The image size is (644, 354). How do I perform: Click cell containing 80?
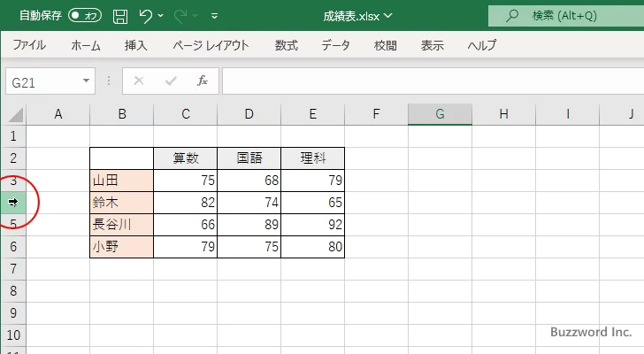(x=312, y=247)
